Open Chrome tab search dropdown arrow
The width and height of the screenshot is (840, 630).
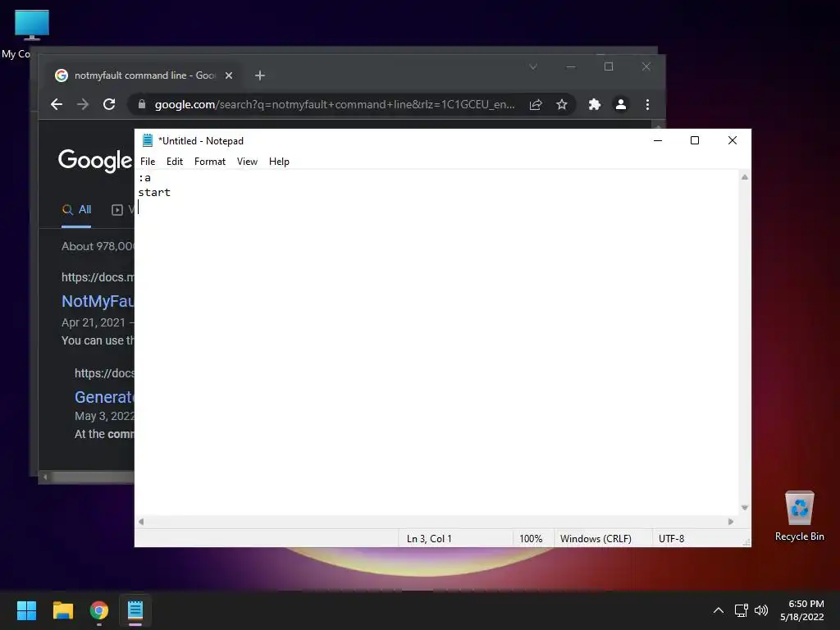(533, 67)
